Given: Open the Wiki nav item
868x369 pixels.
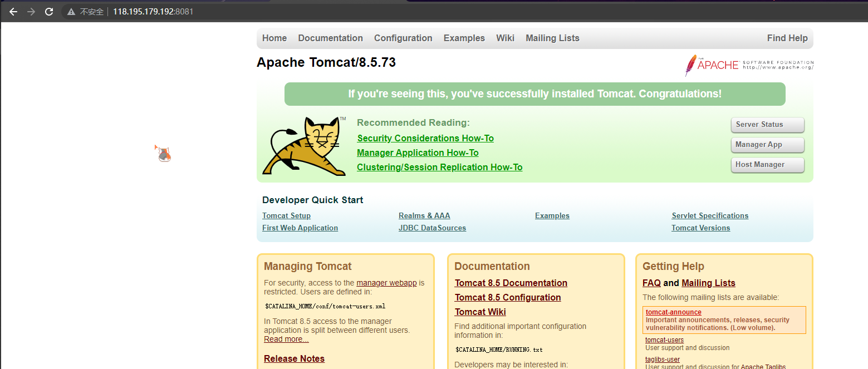Looking at the screenshot, I should 505,38.
